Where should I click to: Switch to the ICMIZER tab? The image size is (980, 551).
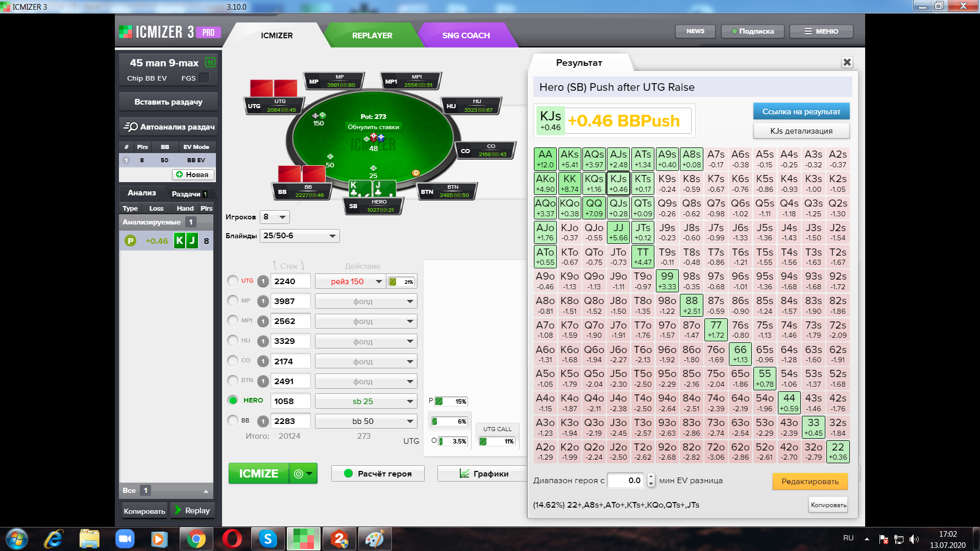click(277, 35)
